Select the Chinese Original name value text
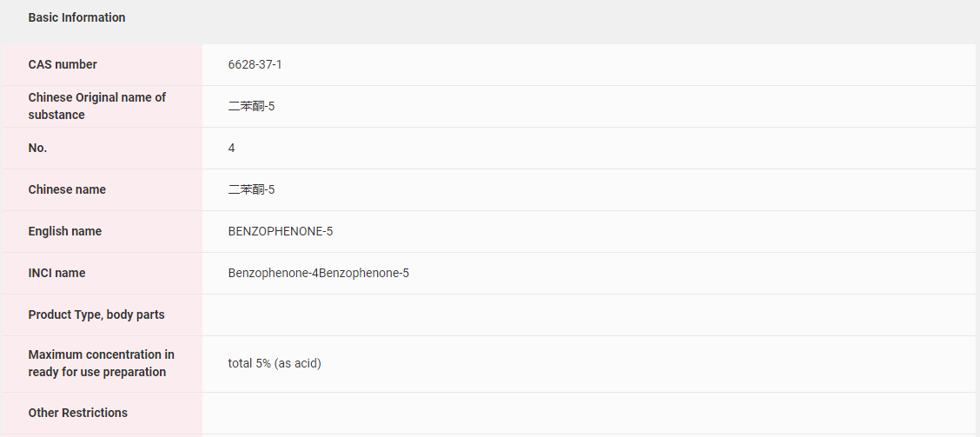 251,106
